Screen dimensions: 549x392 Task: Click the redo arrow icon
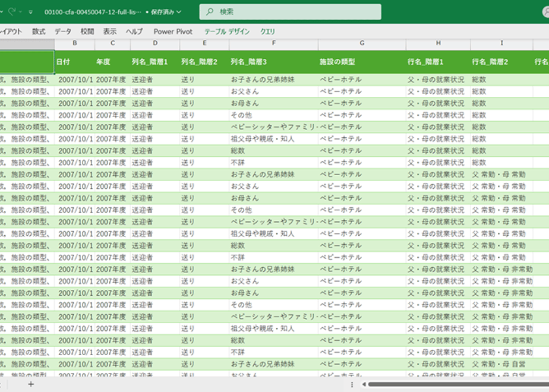point(12,11)
